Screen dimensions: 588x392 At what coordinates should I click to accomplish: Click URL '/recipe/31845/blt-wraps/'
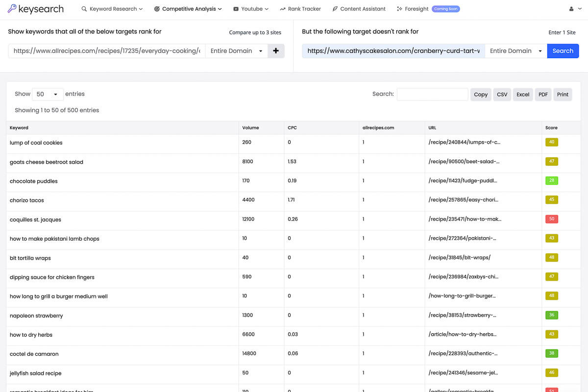click(459, 257)
